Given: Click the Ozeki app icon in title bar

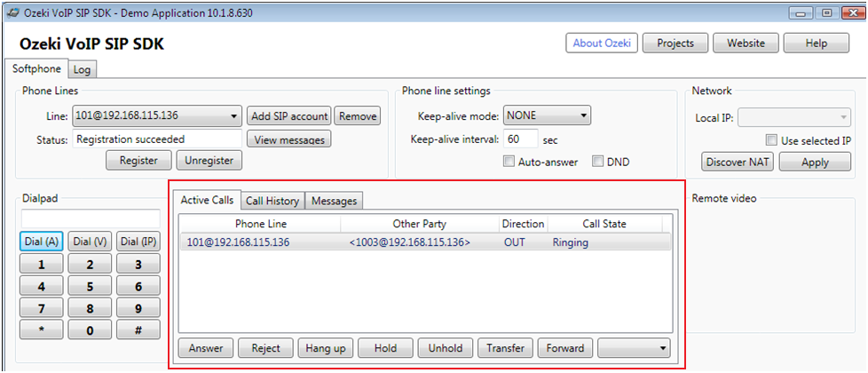Looking at the screenshot, I should point(12,12).
